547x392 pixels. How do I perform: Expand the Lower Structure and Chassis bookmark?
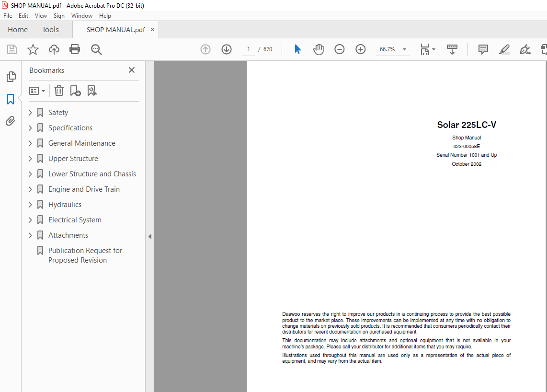pyautogui.click(x=30, y=174)
